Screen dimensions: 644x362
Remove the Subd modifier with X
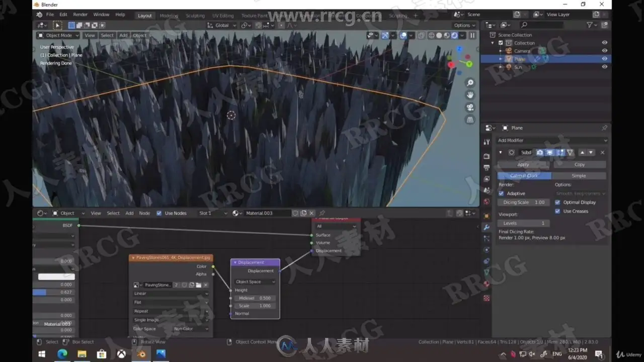click(x=602, y=152)
